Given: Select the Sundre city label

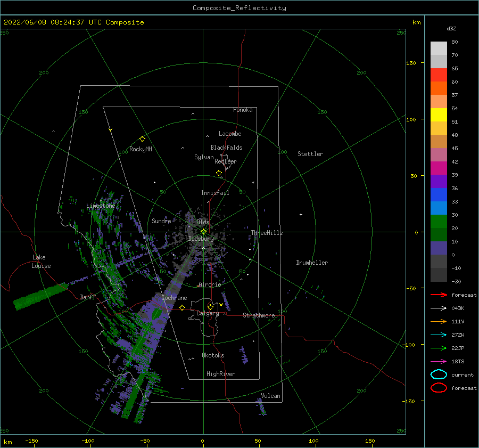Looking at the screenshot, I should 162,221.
